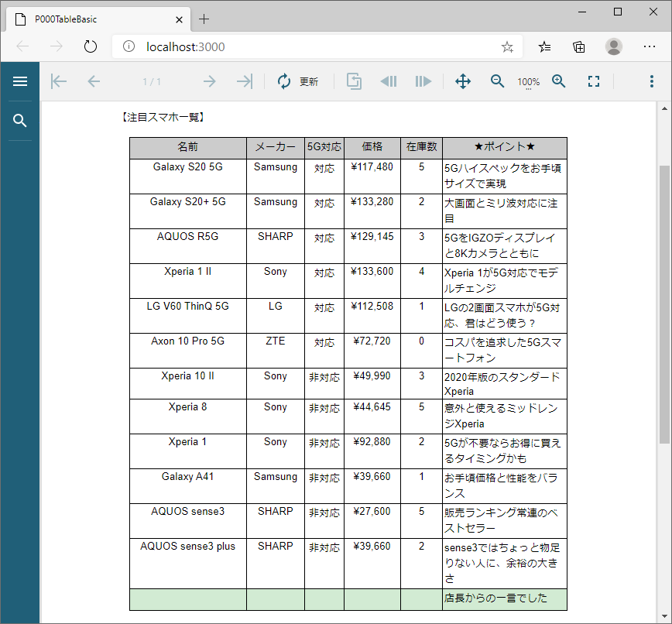
Task: Step forward in history viewer icon
Action: click(x=423, y=81)
